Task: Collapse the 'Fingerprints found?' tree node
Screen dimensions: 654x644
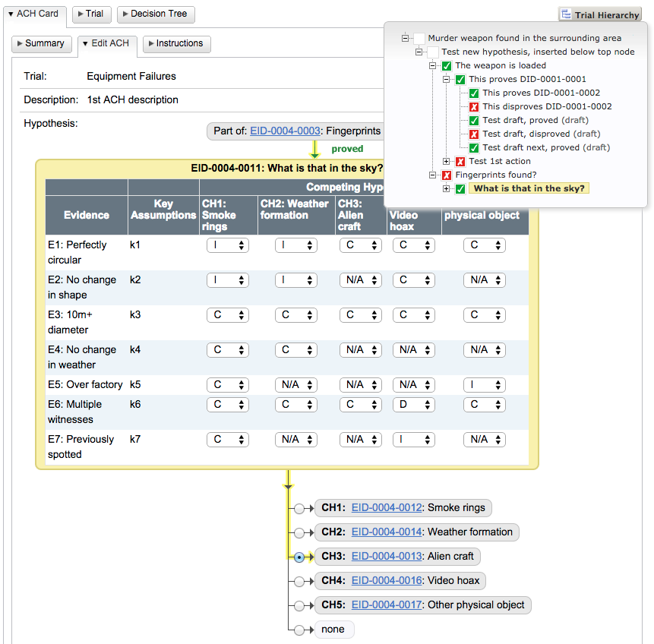Action: [x=433, y=175]
